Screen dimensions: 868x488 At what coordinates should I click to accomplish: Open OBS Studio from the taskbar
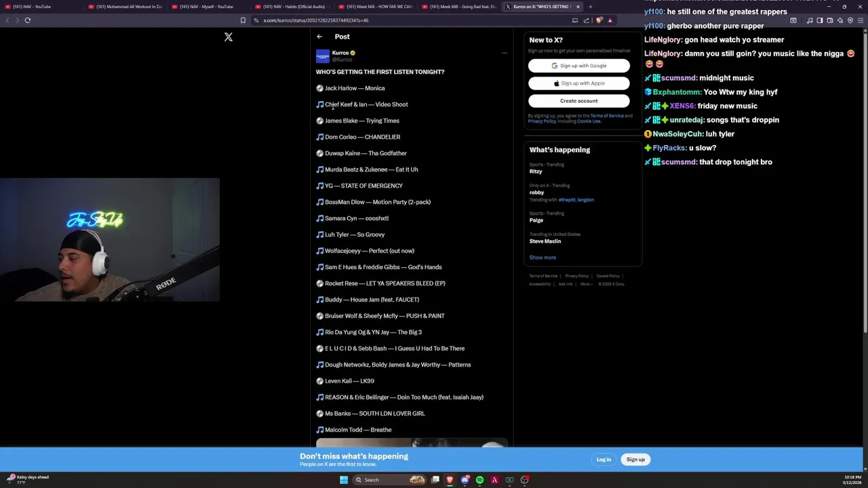(524, 480)
